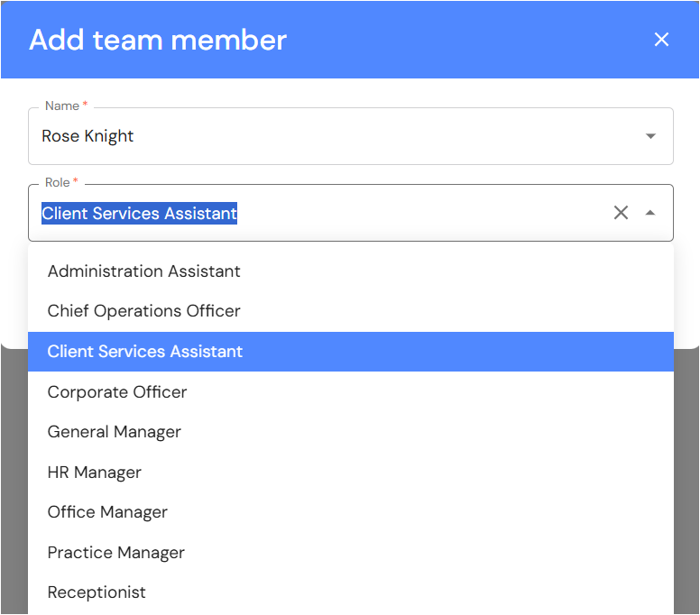The height and width of the screenshot is (615, 700).
Task: Select Receptionist from the role list
Action: click(x=97, y=592)
